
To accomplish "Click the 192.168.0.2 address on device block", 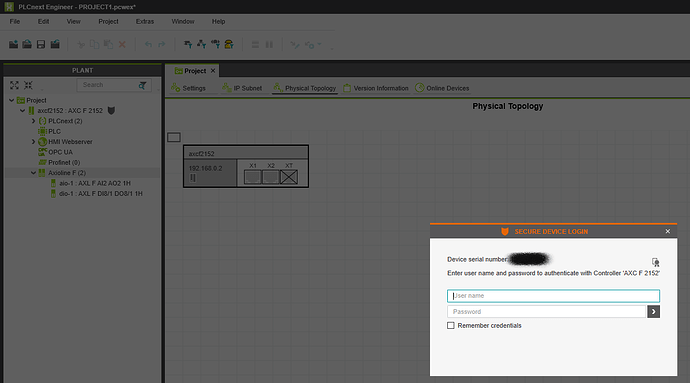I will (206, 169).
